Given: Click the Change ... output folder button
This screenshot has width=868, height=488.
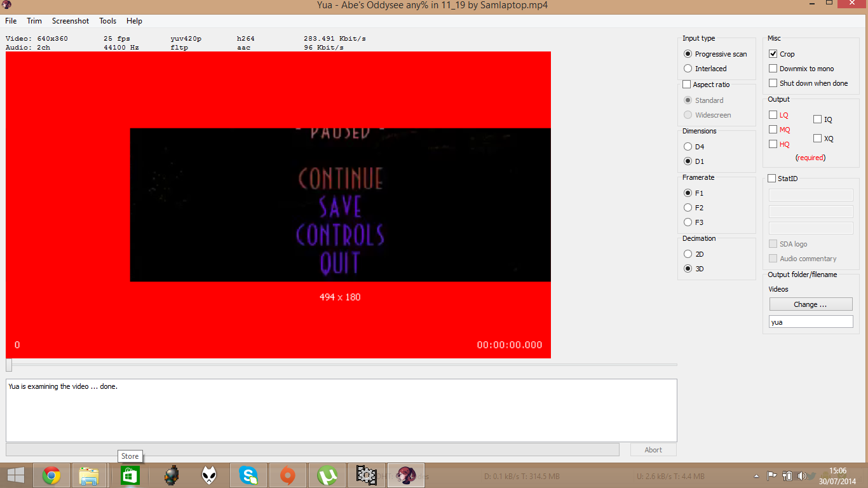Looking at the screenshot, I should [x=810, y=304].
